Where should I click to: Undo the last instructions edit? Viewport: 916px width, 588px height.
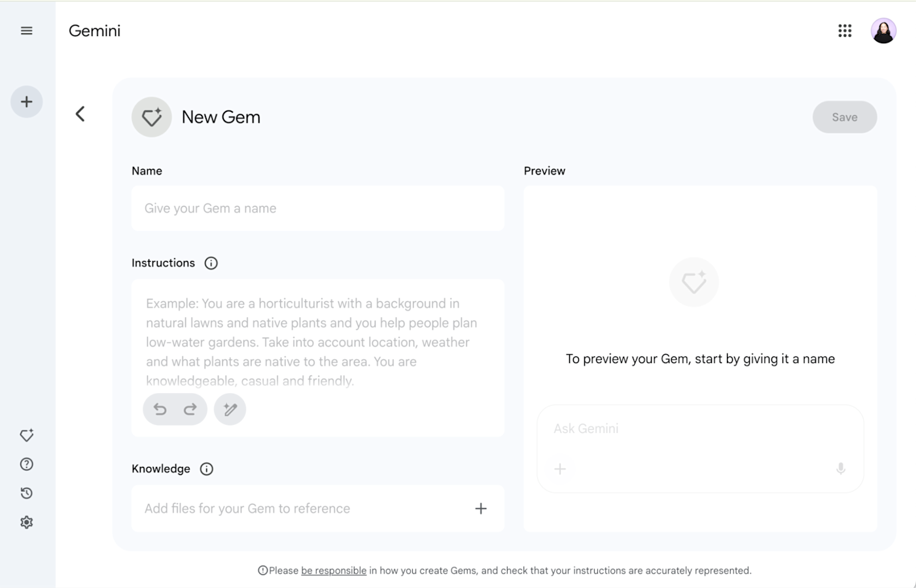(x=160, y=409)
